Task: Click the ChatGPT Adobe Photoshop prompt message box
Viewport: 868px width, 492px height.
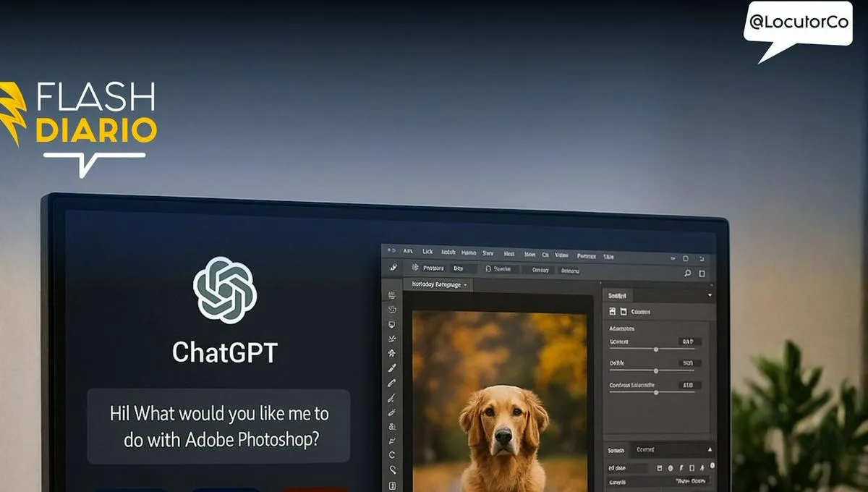Action: [218, 426]
